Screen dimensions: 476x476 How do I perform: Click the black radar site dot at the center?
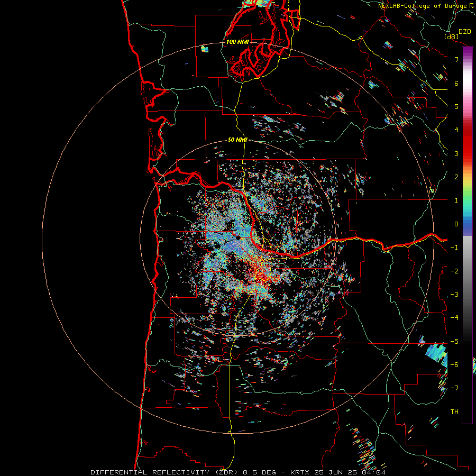pos(239,238)
